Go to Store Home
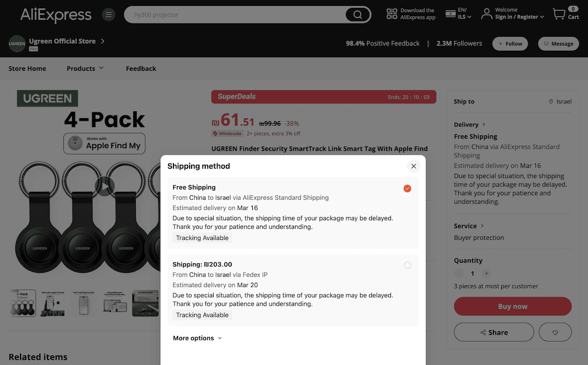 pos(27,68)
